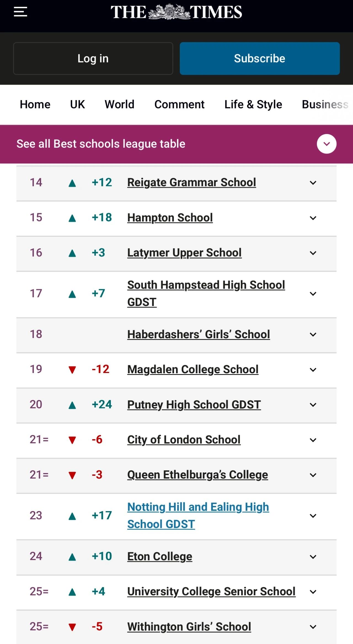Open City of London School link
The image size is (353, 644).
point(184,440)
